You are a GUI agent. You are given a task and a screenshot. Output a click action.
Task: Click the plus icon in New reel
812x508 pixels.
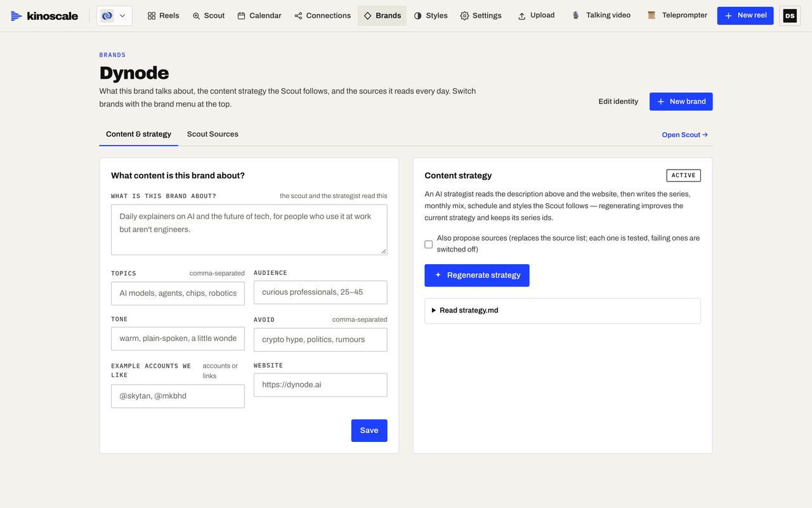coord(728,16)
